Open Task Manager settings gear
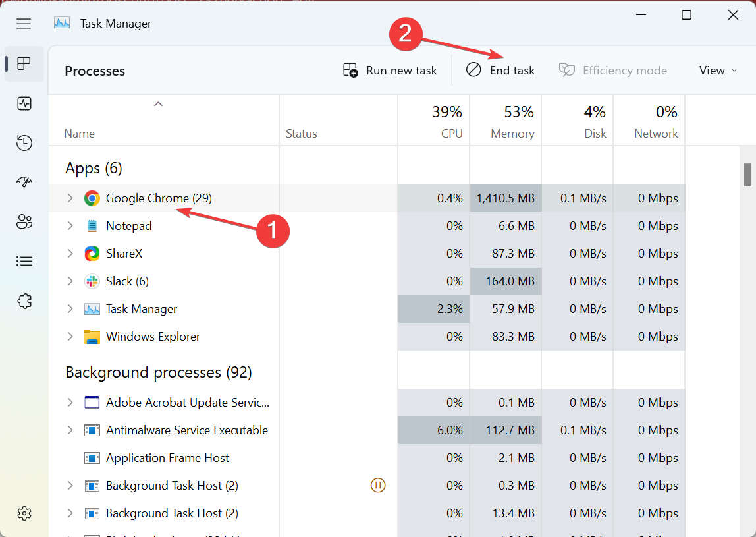756x537 pixels. [24, 513]
